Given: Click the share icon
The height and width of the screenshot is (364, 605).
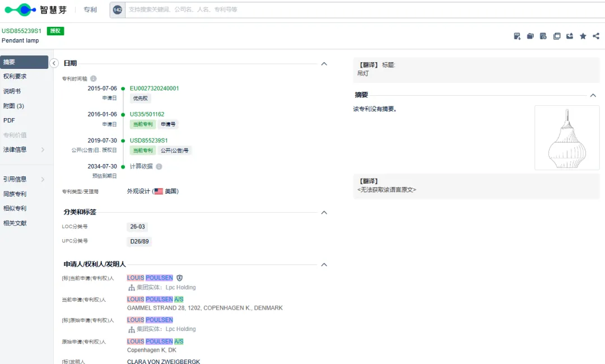Looking at the screenshot, I should (x=596, y=36).
